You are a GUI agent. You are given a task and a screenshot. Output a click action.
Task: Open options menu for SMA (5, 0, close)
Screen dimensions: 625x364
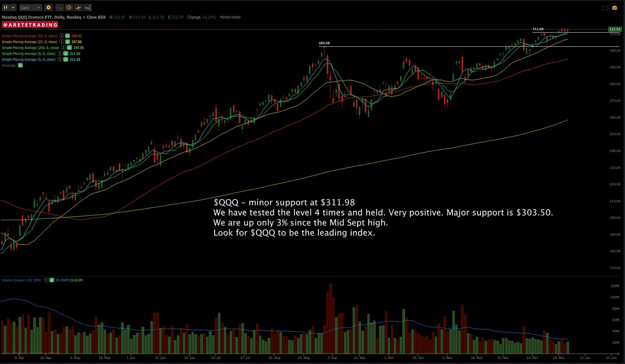(x=60, y=60)
